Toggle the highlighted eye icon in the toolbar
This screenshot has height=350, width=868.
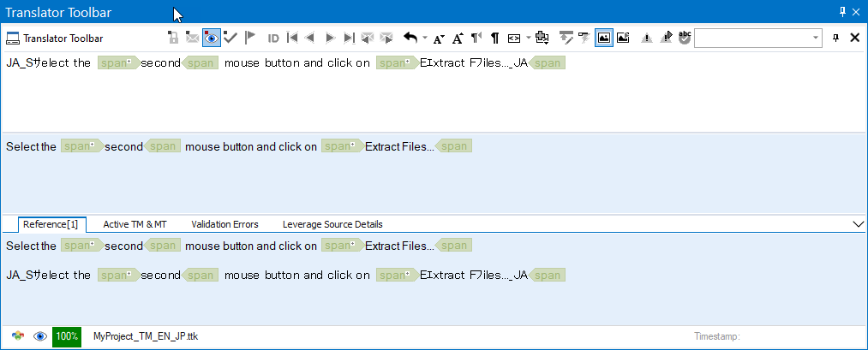pyautogui.click(x=211, y=38)
